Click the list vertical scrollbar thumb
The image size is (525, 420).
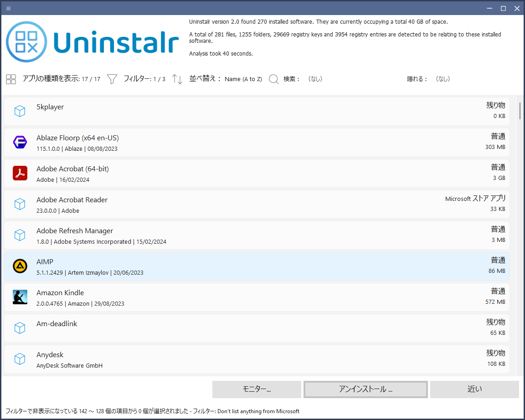tap(520, 111)
